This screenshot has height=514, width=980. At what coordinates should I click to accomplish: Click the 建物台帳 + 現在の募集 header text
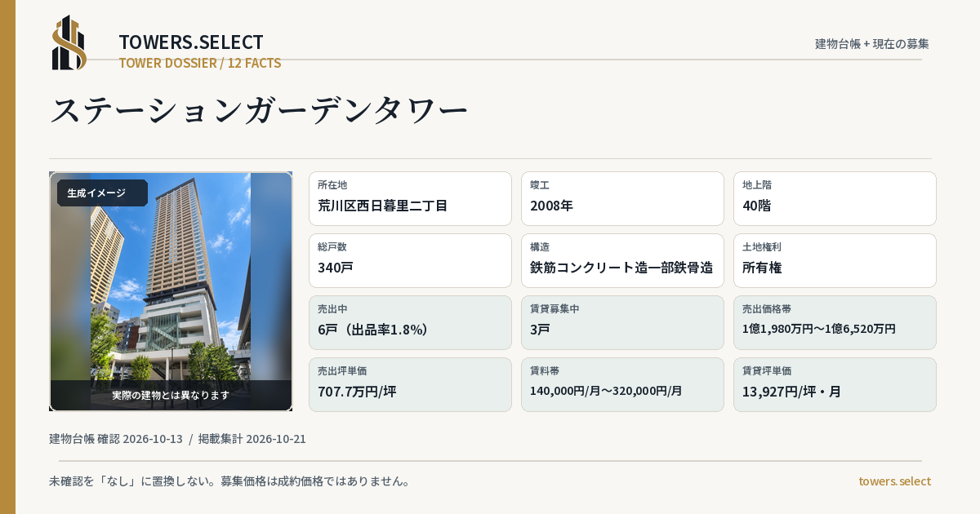(872, 44)
